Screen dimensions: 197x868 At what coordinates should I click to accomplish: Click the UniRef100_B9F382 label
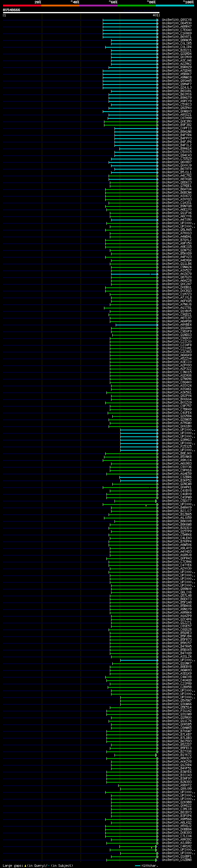[177, 125]
